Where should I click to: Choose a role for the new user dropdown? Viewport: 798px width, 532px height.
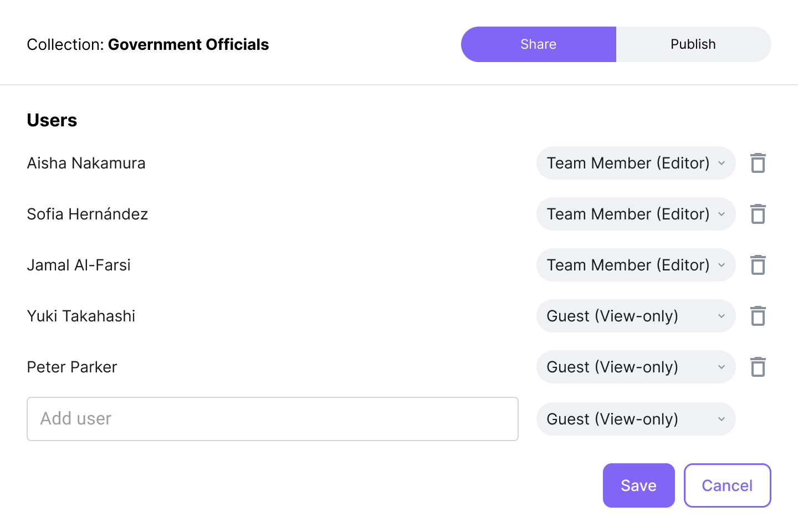(635, 419)
